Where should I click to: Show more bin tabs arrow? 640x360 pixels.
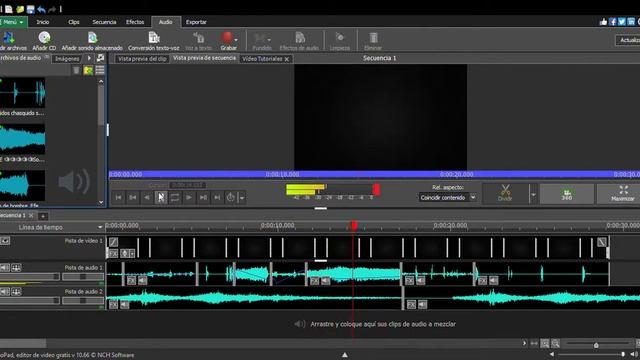89,58
